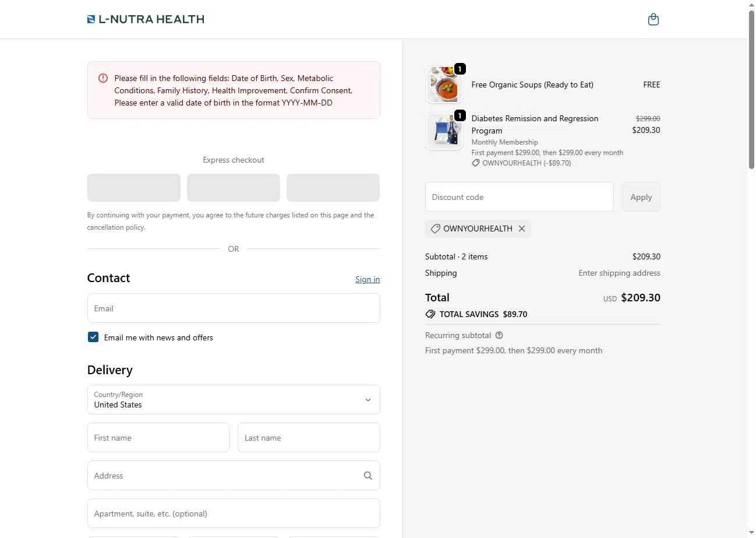Focus the Last name field
The image size is (756, 538).
pos(309,438)
